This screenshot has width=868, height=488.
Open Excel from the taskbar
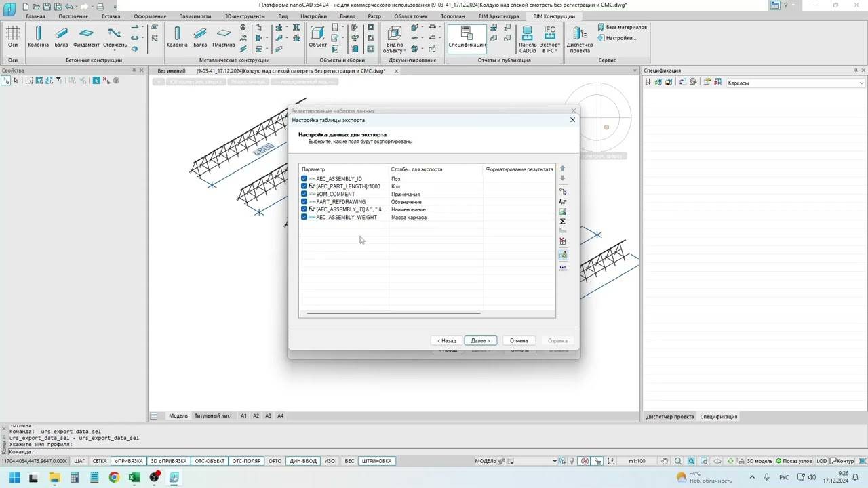134,477
